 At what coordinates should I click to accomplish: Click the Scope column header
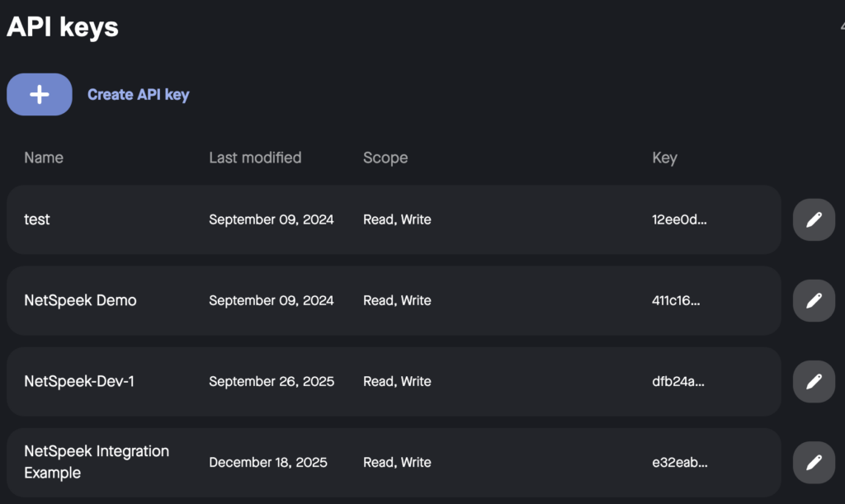tap(385, 158)
